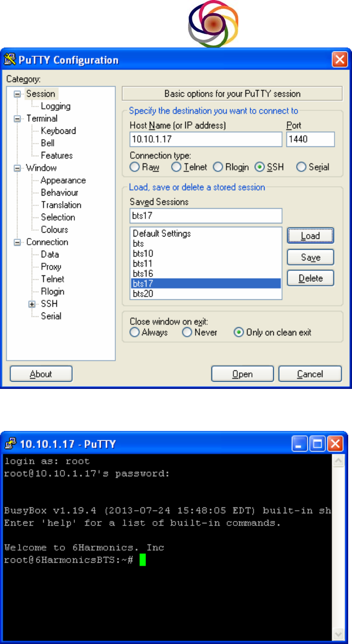Screen dimensions: 352x644
Task: Click the Cancel button
Action: click(x=310, y=374)
